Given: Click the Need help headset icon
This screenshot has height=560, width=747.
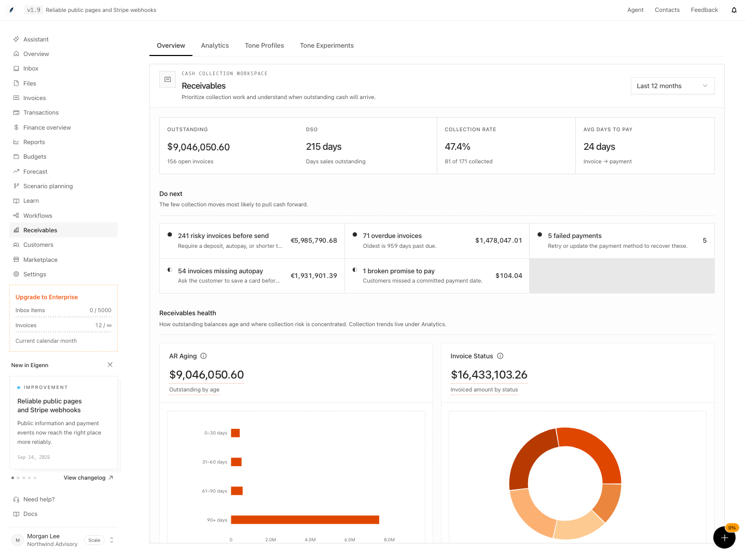Looking at the screenshot, I should coord(16,499).
